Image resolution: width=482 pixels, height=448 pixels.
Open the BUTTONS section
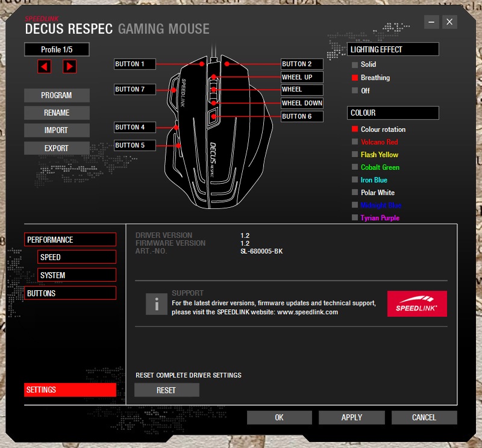click(70, 293)
